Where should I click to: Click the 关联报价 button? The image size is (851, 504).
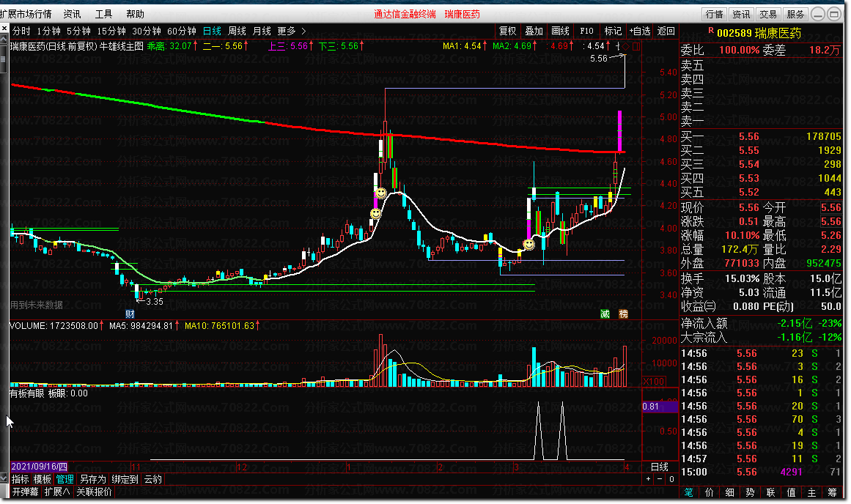click(x=94, y=492)
